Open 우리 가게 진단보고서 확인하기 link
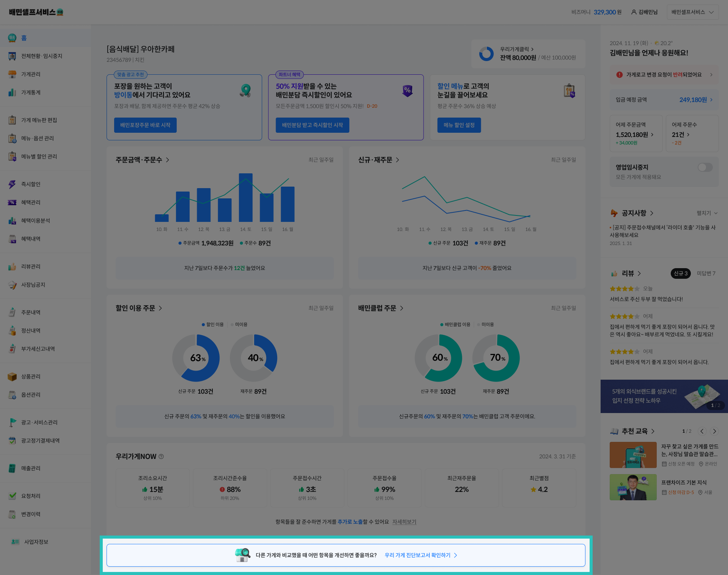 (421, 555)
